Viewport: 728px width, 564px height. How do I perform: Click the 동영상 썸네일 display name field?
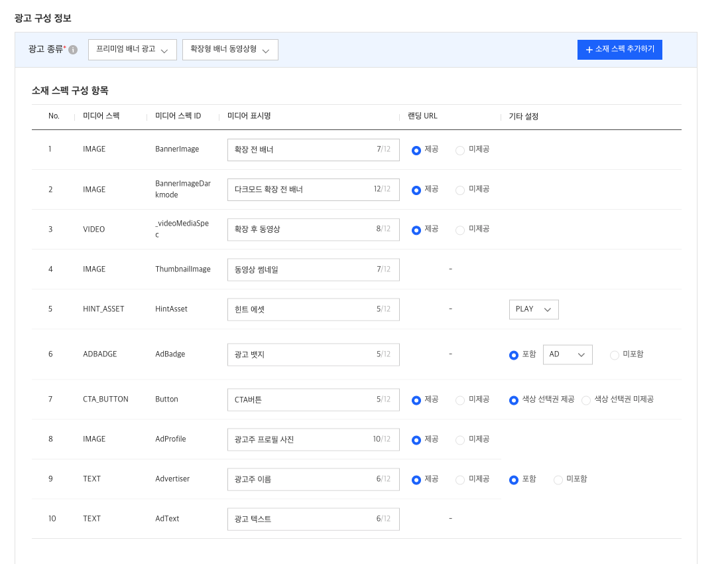[313, 269]
